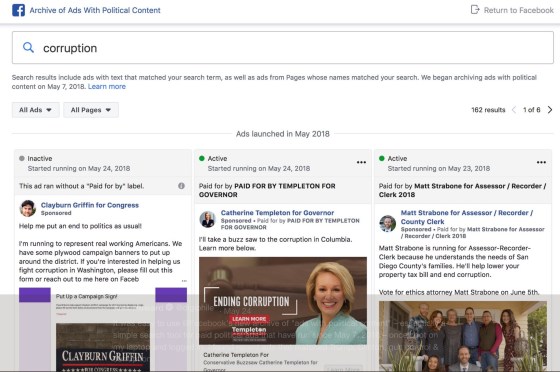The height and width of the screenshot is (372, 560).
Task: Open Catherine Templeton for Governor page link
Action: coord(277,212)
